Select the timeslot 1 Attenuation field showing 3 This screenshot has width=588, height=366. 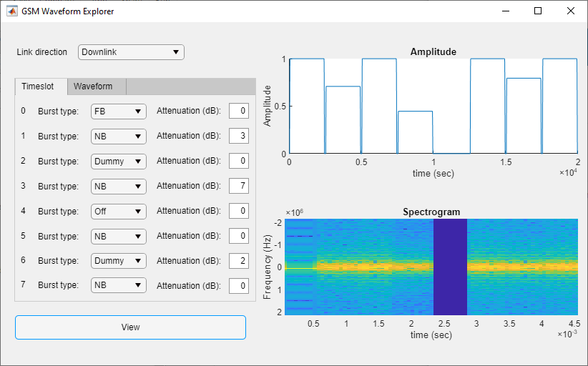239,136
